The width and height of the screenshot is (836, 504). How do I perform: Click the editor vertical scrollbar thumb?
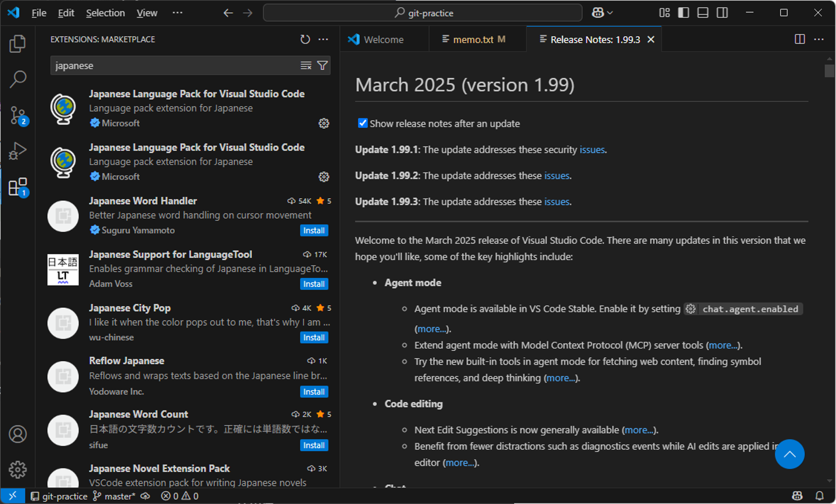tap(829, 70)
